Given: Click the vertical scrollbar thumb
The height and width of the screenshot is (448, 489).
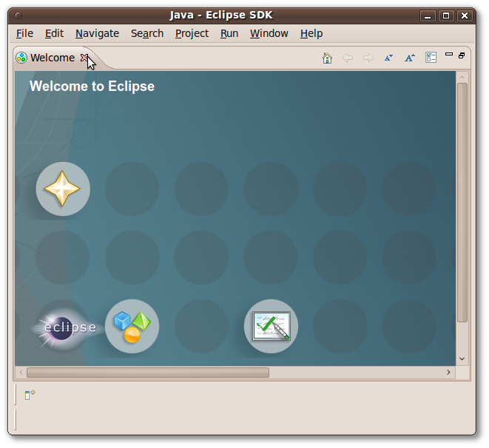Looking at the screenshot, I should click(x=462, y=203).
